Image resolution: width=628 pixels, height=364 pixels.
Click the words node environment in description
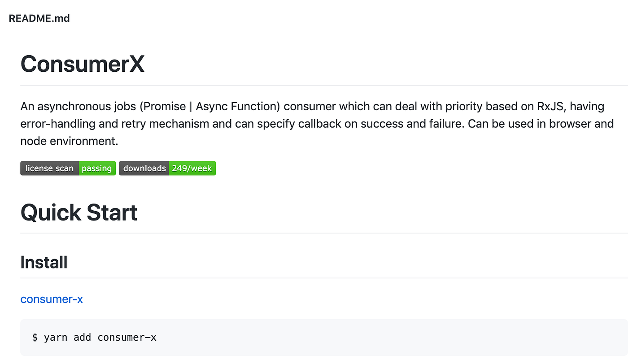coord(69,141)
